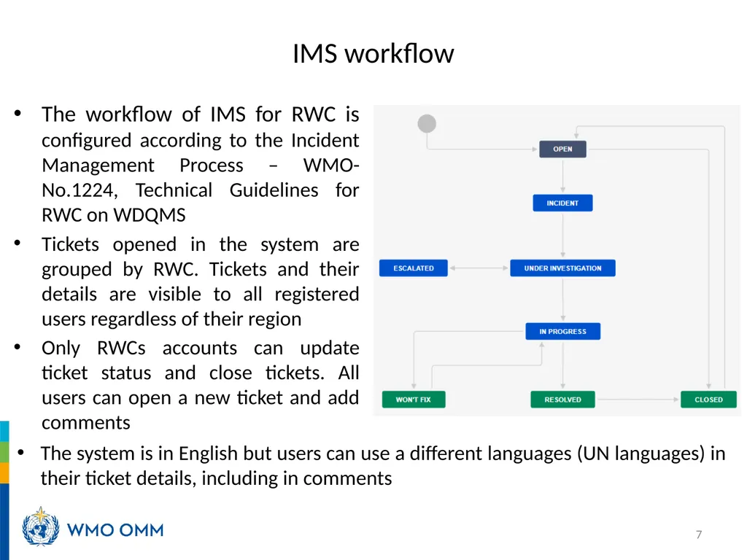Image resolution: width=747 pixels, height=560 pixels.
Task: Click the slide title IMS workflow
Action: click(373, 53)
